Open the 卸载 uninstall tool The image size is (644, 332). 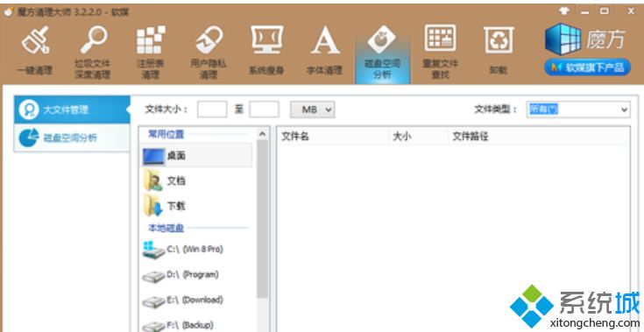[499, 51]
